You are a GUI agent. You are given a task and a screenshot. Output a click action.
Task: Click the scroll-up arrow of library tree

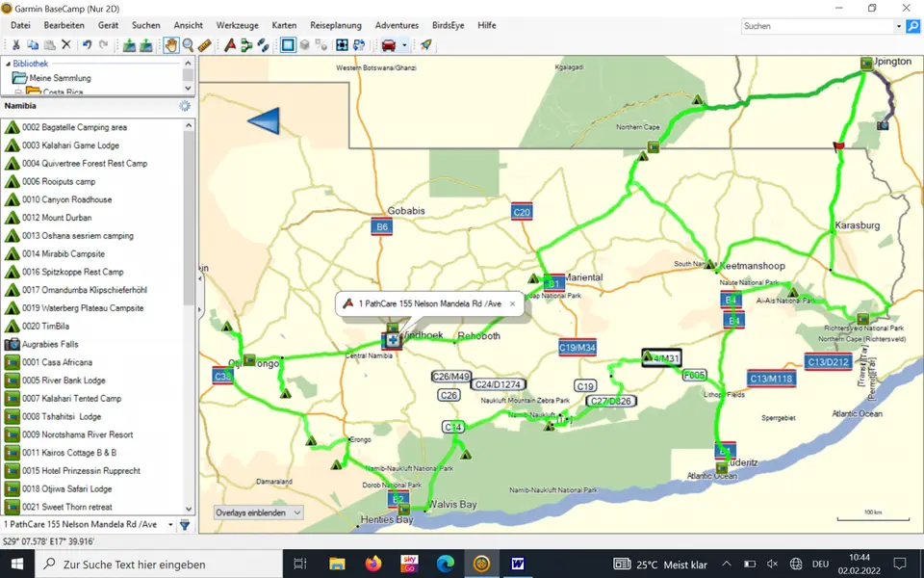point(188,63)
